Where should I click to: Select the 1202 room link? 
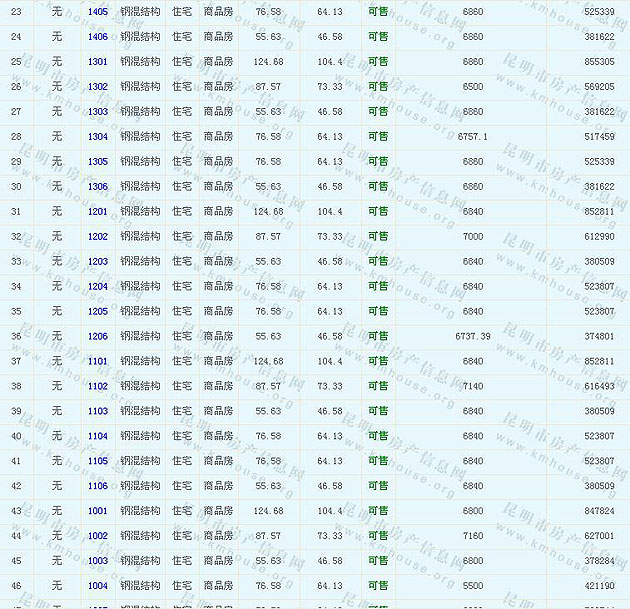tap(97, 236)
